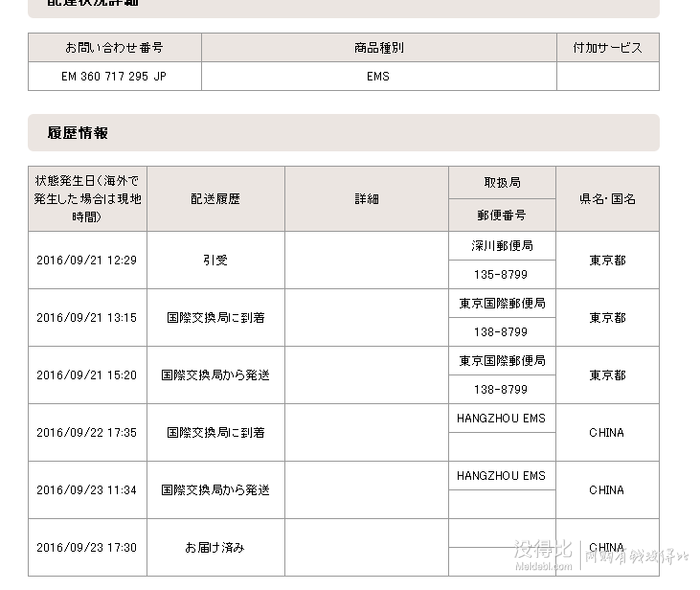Click 東京国際郵便局 in the 13:15 row
The width and height of the screenshot is (700, 590).
[502, 303]
